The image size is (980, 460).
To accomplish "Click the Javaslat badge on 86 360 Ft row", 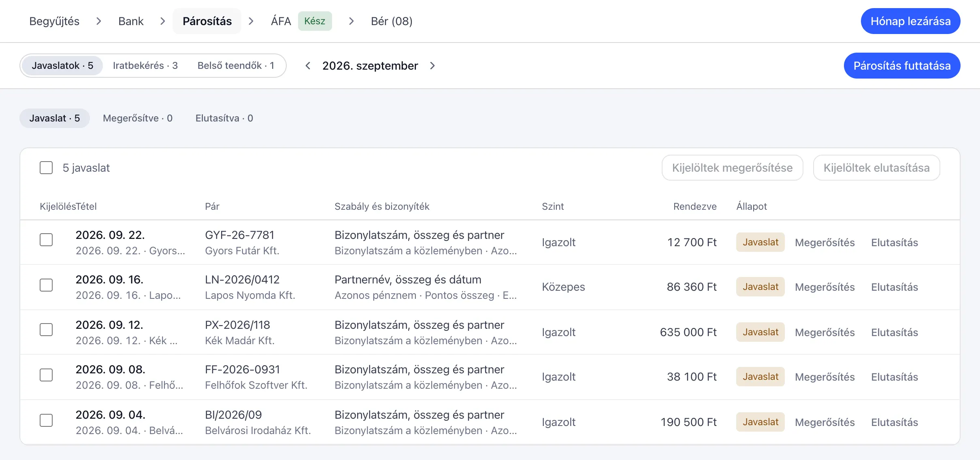I will 761,287.
